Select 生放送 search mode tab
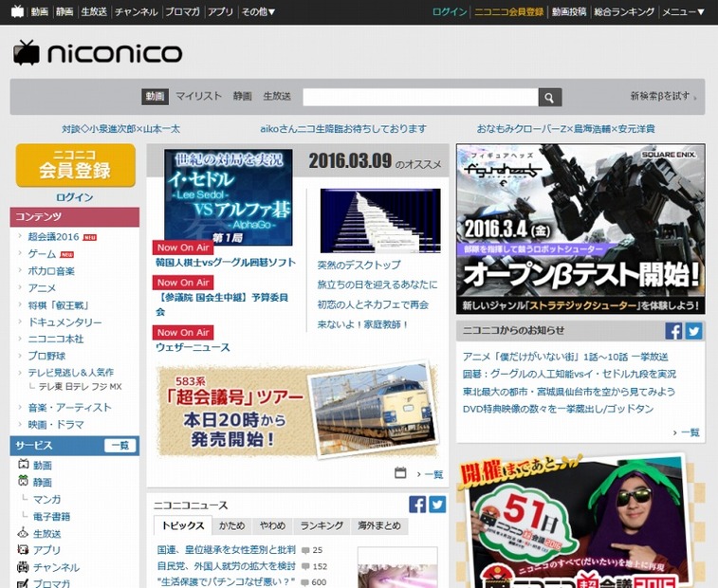 coord(277,96)
